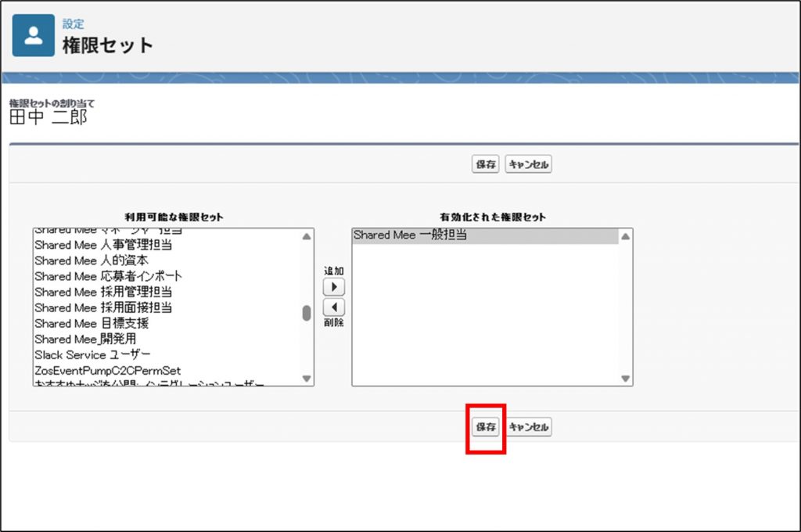
Task: Click the bottom キャンセル button
Action: [529, 427]
